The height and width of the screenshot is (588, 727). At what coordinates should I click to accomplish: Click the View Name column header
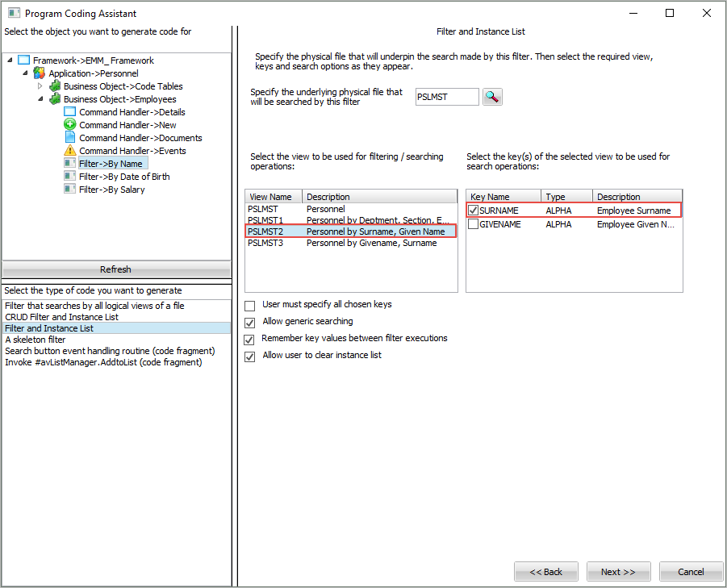click(274, 197)
